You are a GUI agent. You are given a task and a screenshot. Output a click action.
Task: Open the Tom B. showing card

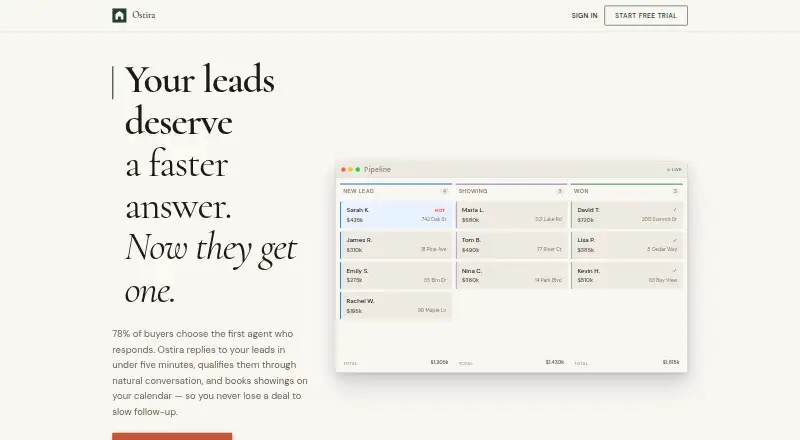[x=512, y=245]
